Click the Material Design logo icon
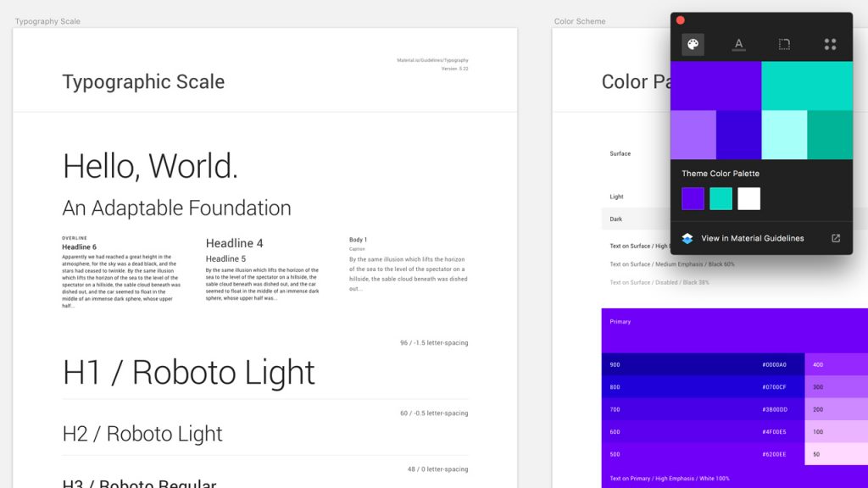The image size is (868, 488). coord(687,238)
